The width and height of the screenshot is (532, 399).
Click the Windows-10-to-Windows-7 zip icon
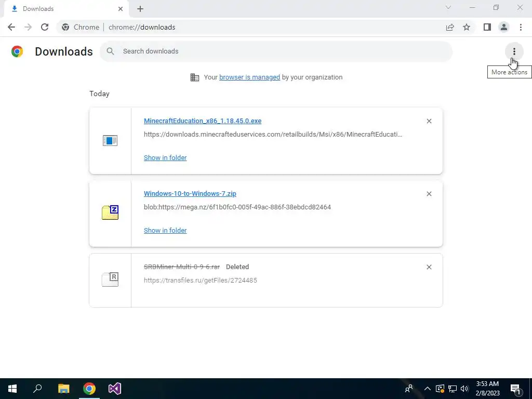110,212
